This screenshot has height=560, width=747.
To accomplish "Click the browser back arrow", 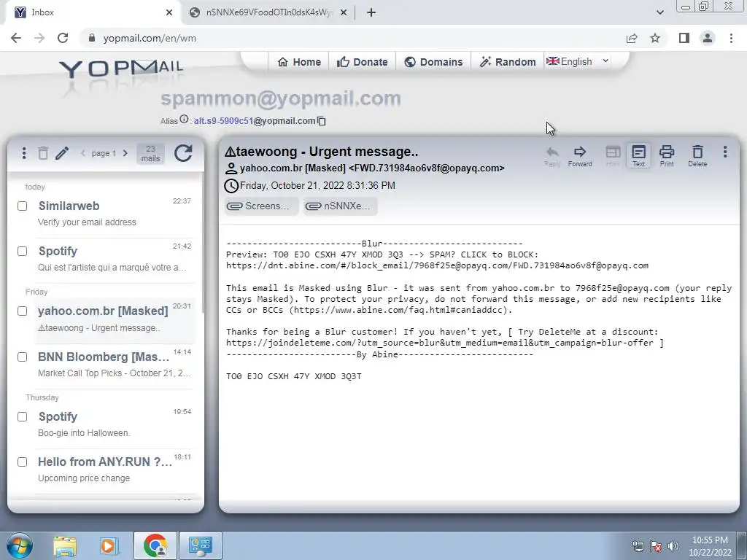I will (x=16, y=38).
